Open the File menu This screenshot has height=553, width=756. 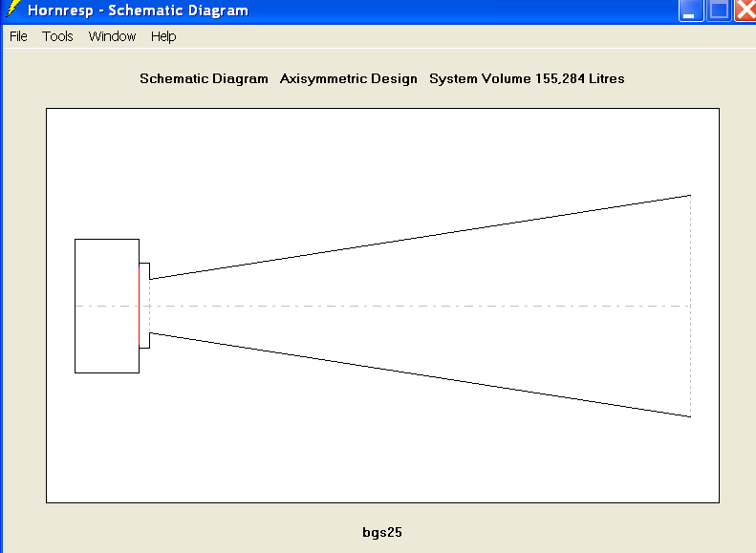pyautogui.click(x=18, y=36)
